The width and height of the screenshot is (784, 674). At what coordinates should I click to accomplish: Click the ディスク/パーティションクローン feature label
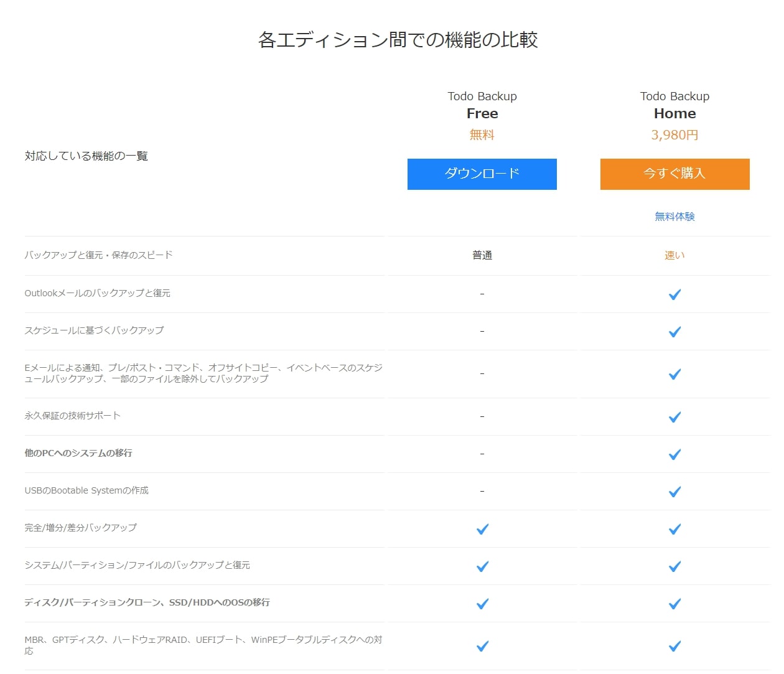[147, 602]
